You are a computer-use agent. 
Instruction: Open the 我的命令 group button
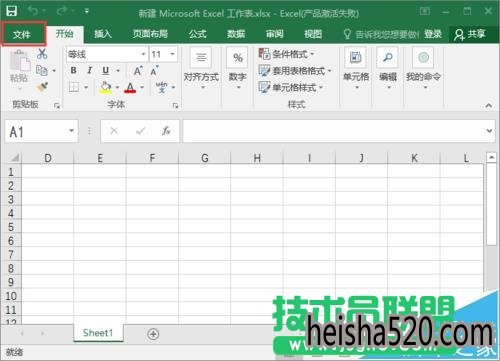coord(424,69)
